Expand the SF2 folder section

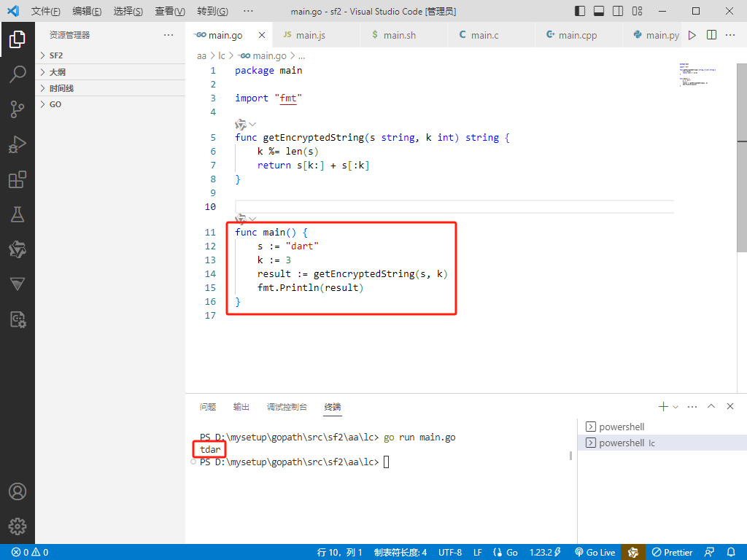click(110, 55)
